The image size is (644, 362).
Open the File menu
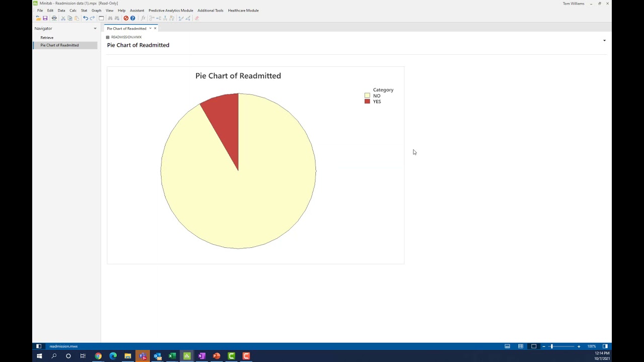pos(40,11)
